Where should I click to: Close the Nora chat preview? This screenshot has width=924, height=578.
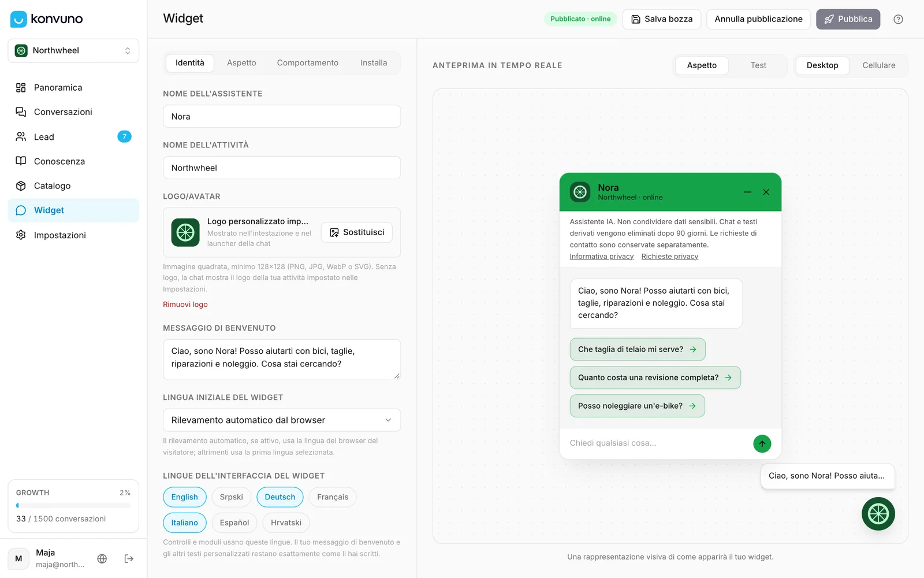pos(766,192)
